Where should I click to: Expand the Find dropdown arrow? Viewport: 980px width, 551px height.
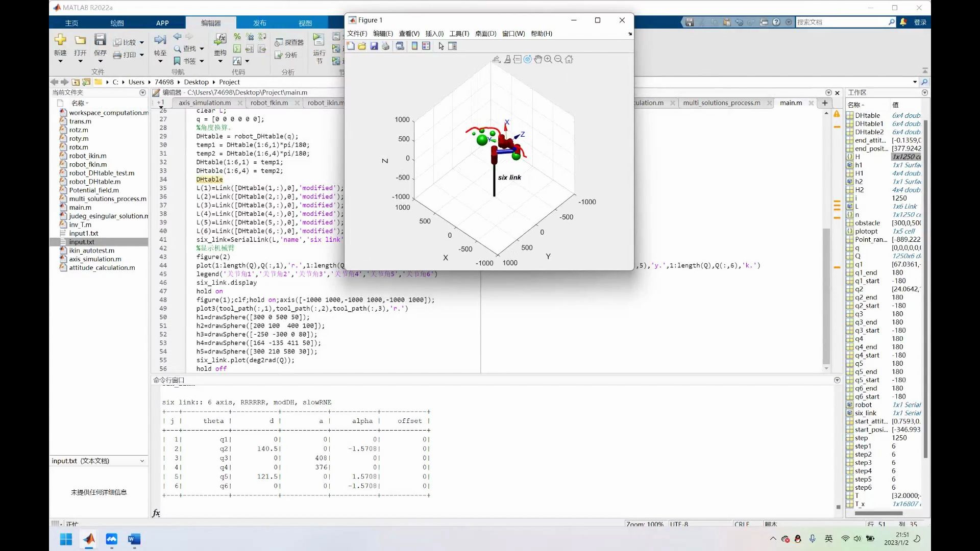pyautogui.click(x=202, y=48)
